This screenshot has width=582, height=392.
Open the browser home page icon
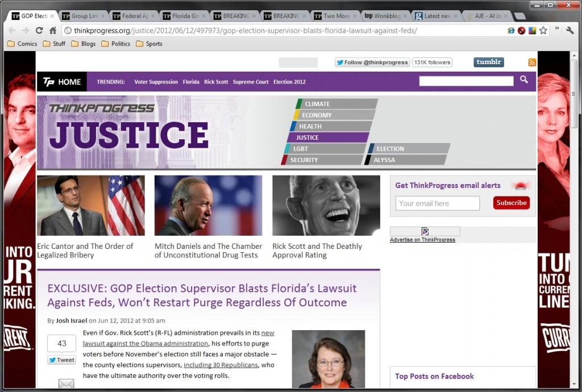click(53, 31)
